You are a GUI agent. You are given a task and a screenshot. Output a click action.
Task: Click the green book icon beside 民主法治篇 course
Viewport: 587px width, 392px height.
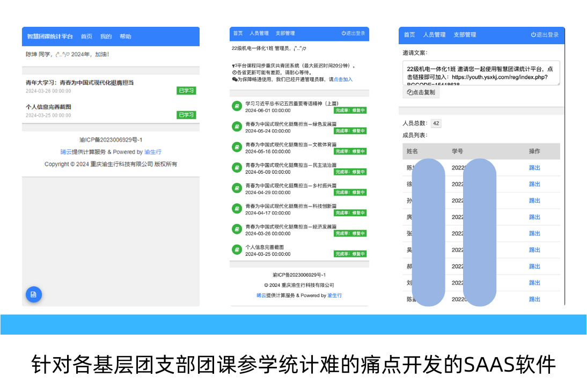pos(237,167)
